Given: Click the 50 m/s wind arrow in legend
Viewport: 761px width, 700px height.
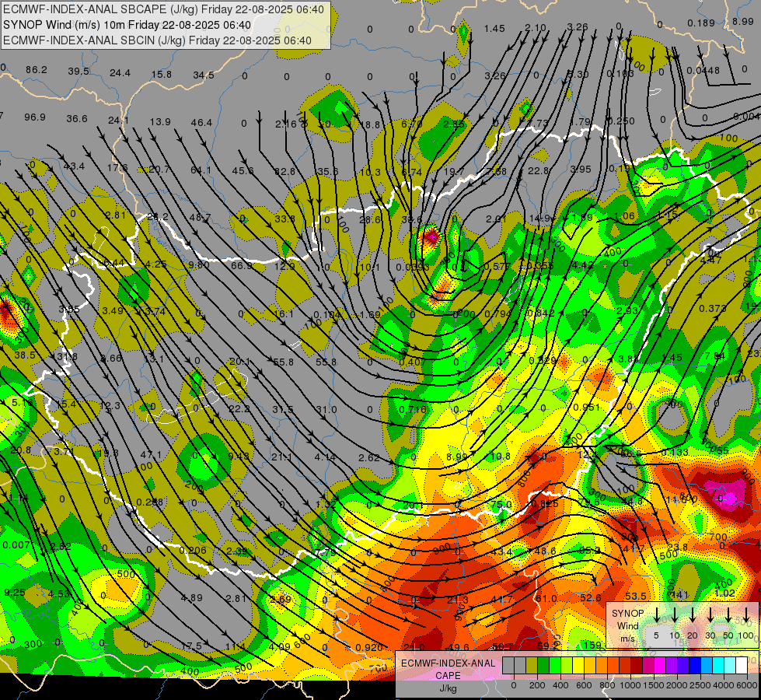Looking at the screenshot, I should point(728,614).
